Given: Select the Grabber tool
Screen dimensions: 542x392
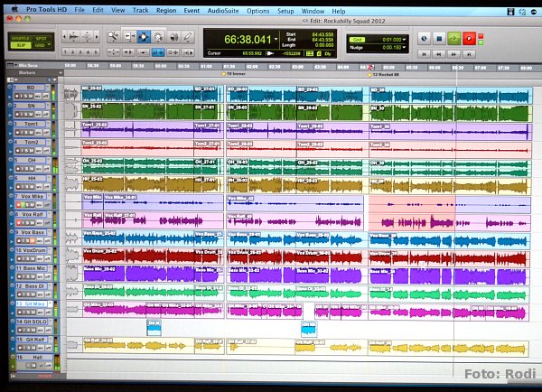Looking at the screenshot, I should click(x=158, y=36).
